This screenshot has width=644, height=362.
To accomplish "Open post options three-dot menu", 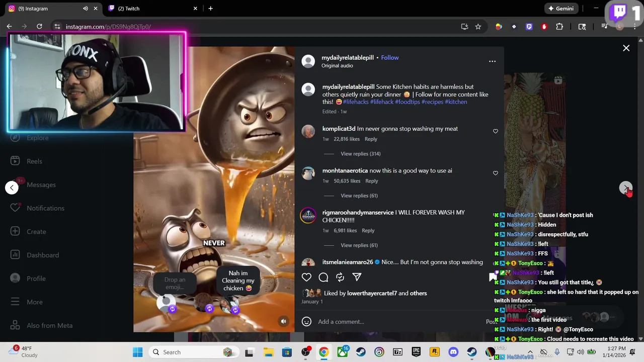I will 492,61.
